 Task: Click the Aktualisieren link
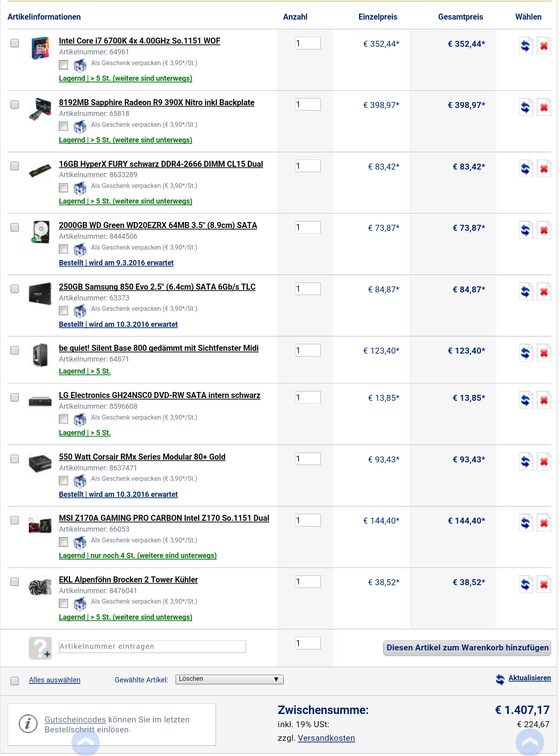[529, 678]
